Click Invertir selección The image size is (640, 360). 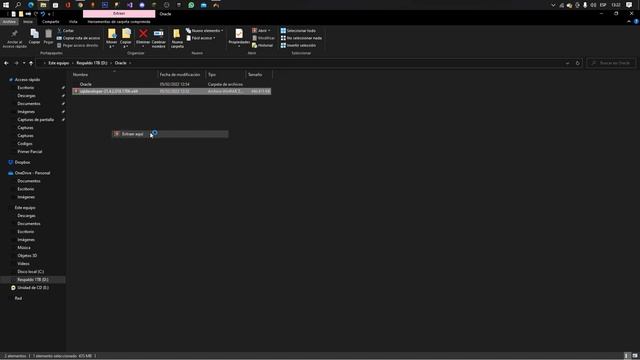tap(298, 45)
